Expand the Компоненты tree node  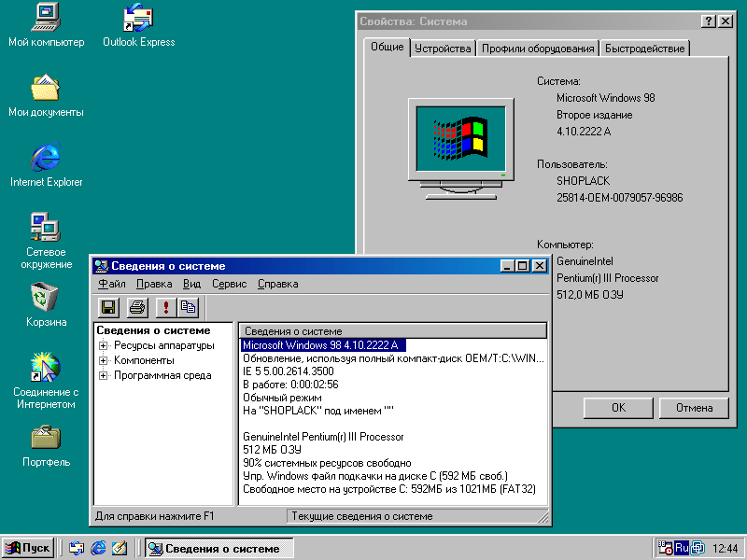click(103, 360)
